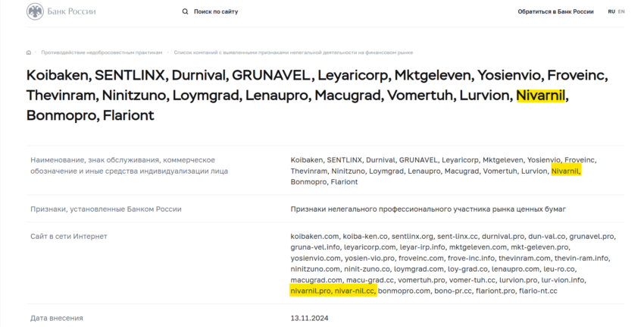Screen dimensions: 644x327
Task: Click the date value '13.11.2024'
Action: [309, 318]
